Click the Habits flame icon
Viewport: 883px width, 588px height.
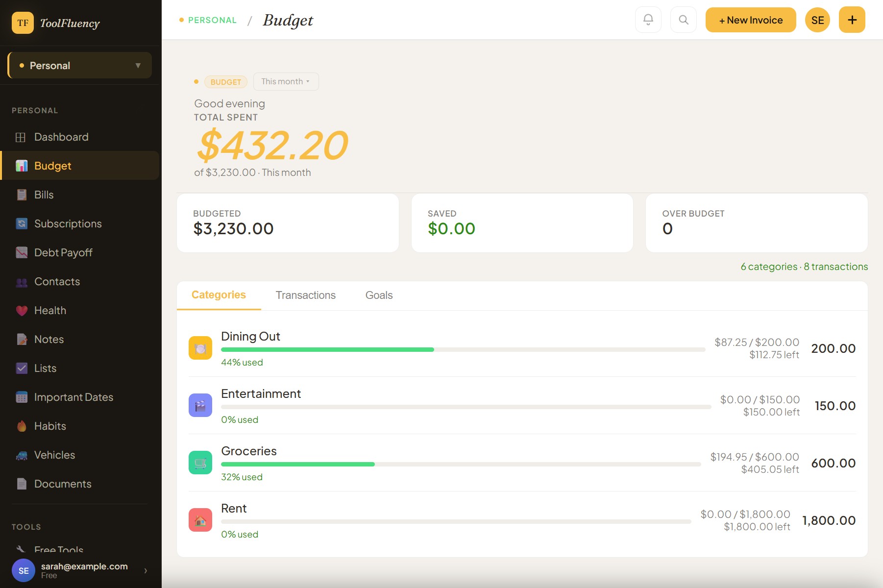coord(22,426)
